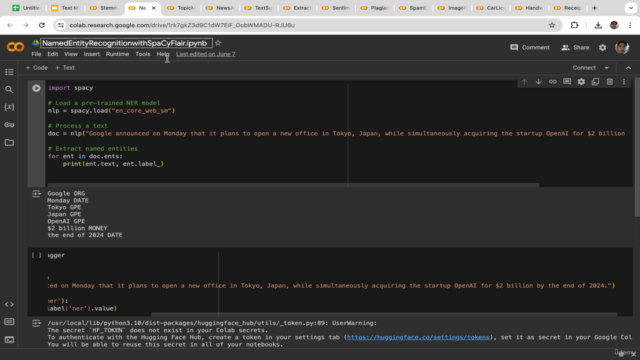Share the notebook

(575, 48)
